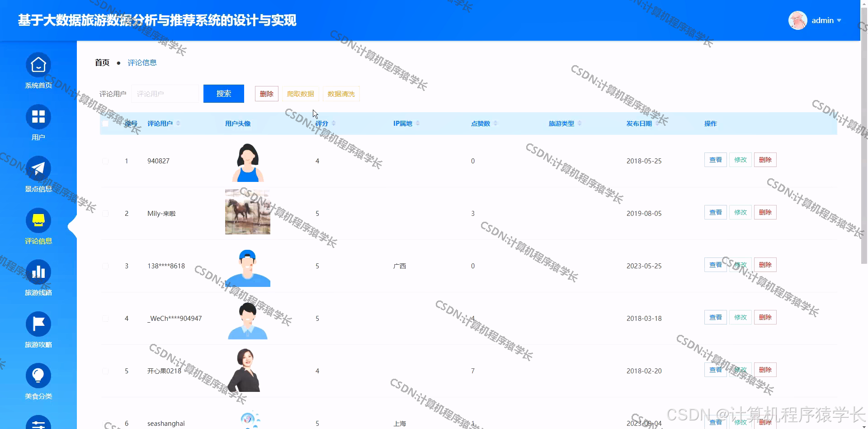Click the 爬取数据 crawl data button
The height and width of the screenshot is (429, 868).
pyautogui.click(x=301, y=94)
